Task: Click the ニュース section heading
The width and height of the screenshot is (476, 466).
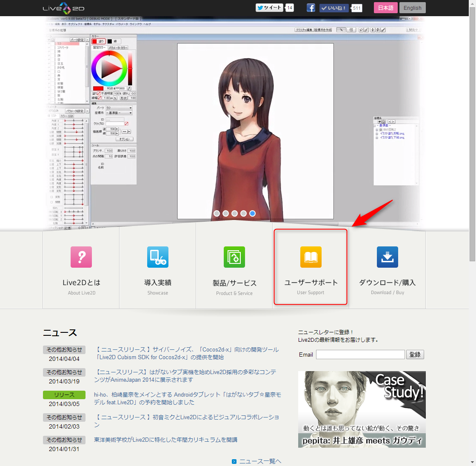Action: pos(60,333)
